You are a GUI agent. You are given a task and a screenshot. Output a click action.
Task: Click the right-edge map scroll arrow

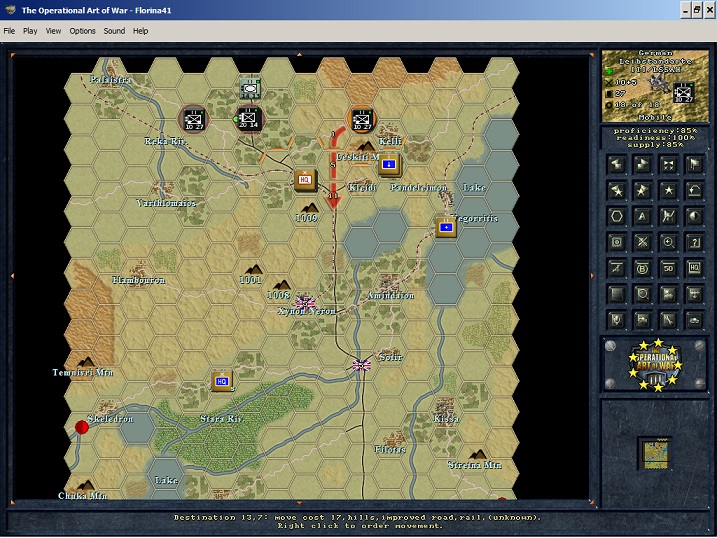click(x=592, y=276)
